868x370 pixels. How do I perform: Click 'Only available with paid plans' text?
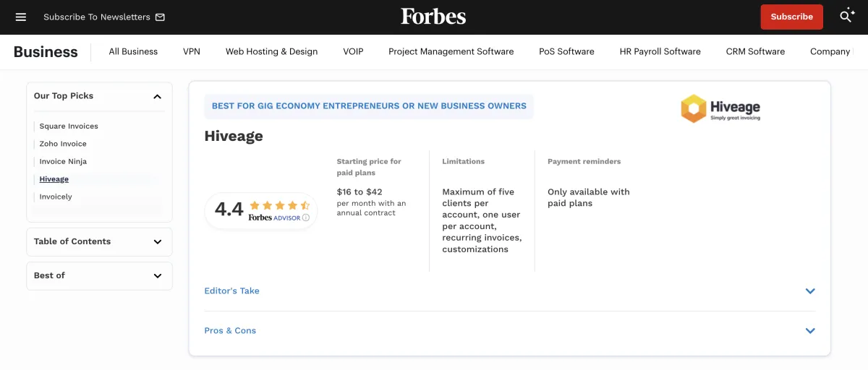coord(589,197)
